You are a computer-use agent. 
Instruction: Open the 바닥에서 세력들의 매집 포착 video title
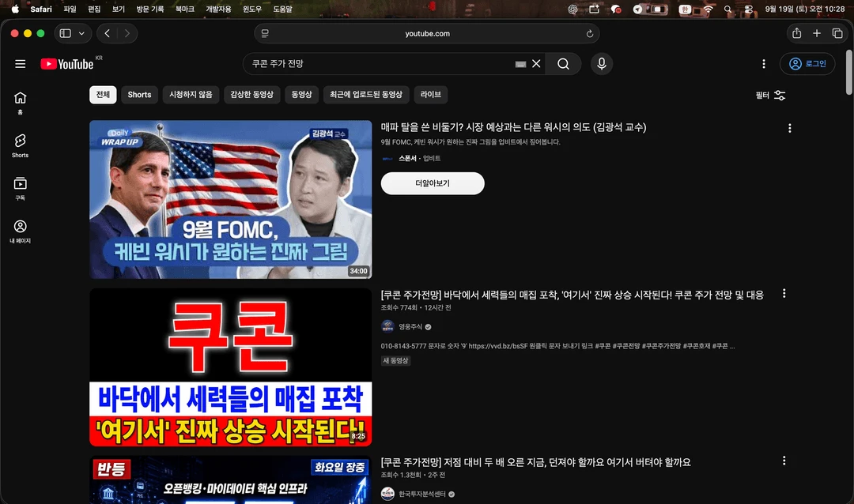pos(572,295)
